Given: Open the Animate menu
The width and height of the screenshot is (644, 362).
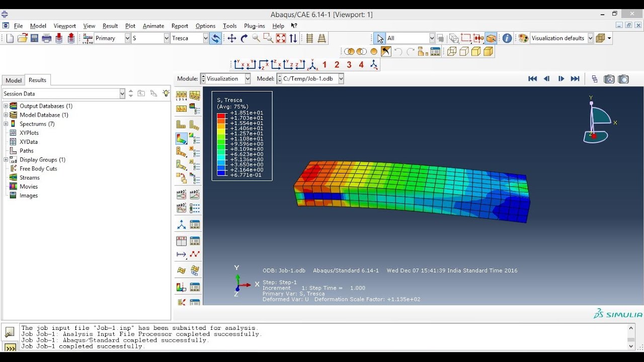Looking at the screenshot, I should pyautogui.click(x=153, y=26).
